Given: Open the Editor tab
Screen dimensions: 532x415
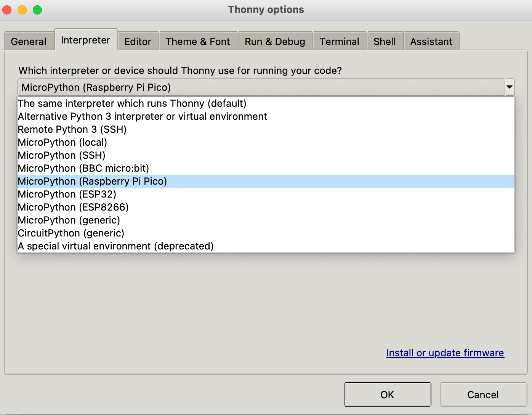Looking at the screenshot, I should tap(138, 41).
